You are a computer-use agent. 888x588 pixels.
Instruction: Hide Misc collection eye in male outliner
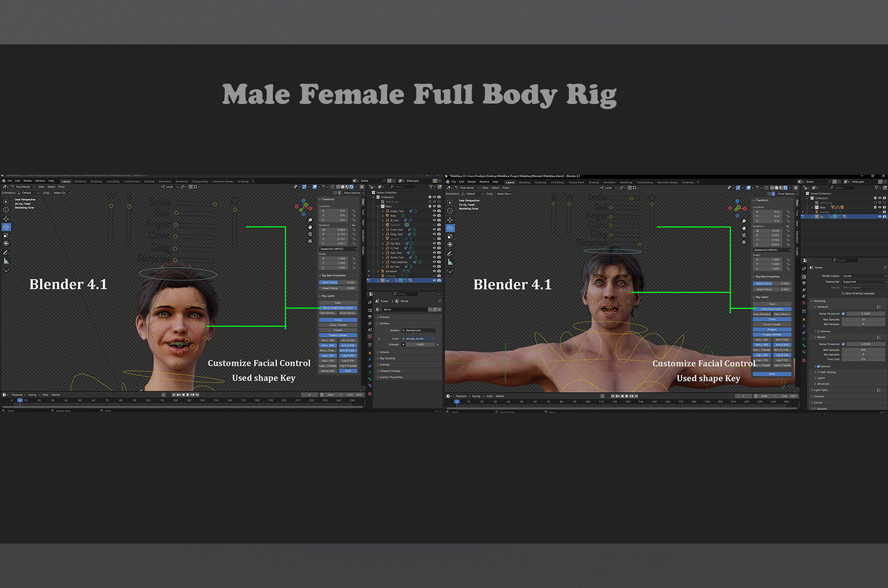[x=880, y=207]
